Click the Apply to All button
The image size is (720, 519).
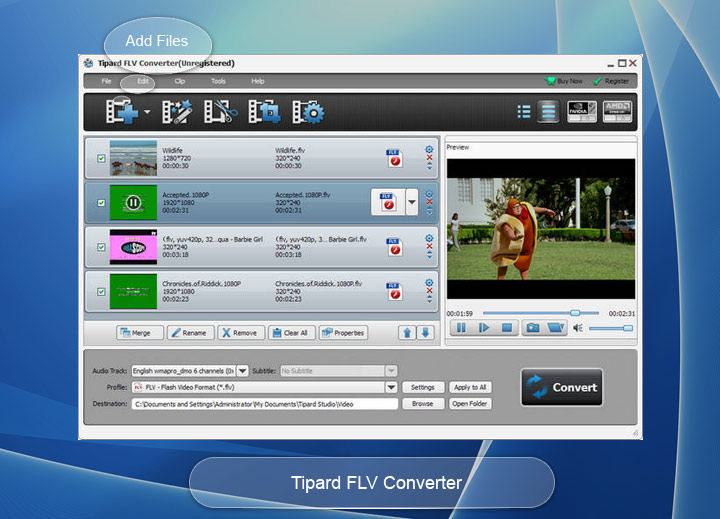pyautogui.click(x=470, y=387)
